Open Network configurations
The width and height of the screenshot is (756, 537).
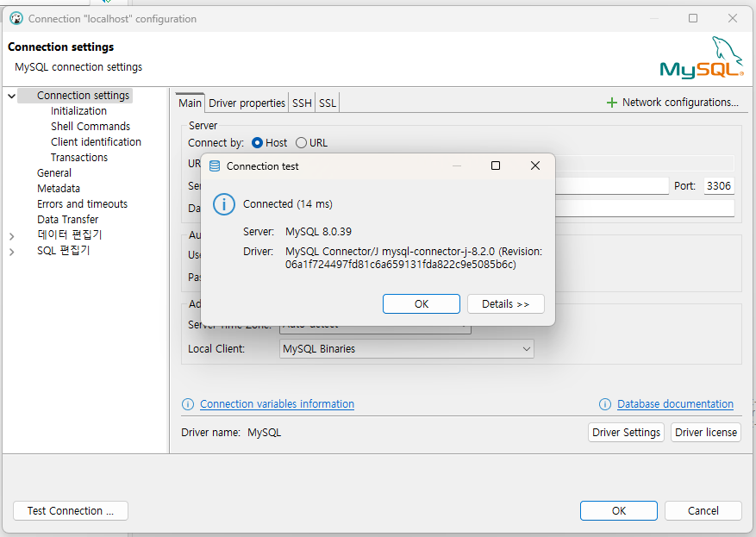pos(680,103)
